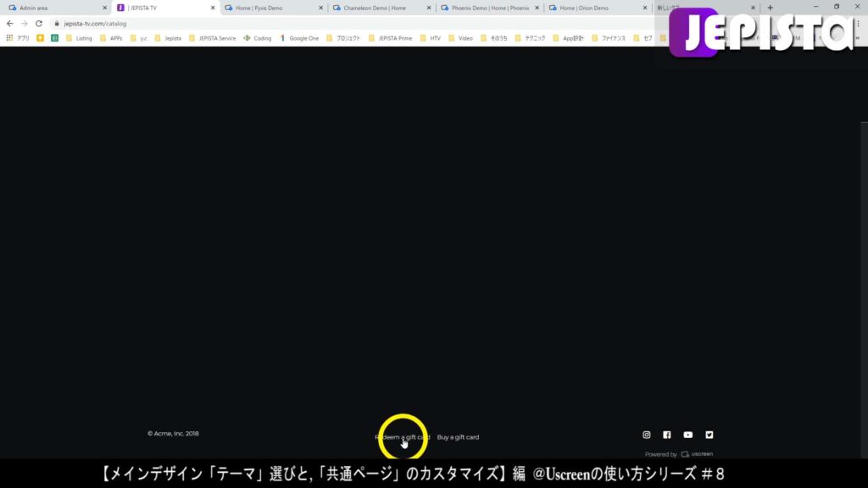Close the Orion Demo tab
The image size is (868, 488).
[645, 8]
